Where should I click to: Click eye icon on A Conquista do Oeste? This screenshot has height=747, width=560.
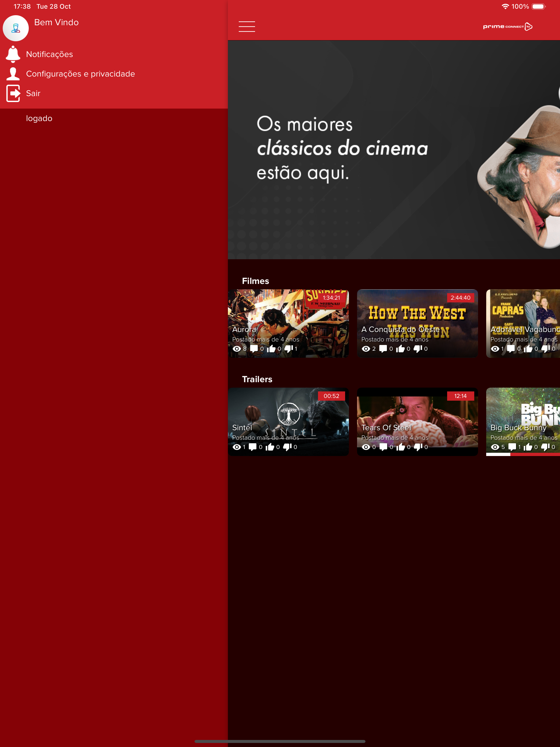pyautogui.click(x=366, y=349)
